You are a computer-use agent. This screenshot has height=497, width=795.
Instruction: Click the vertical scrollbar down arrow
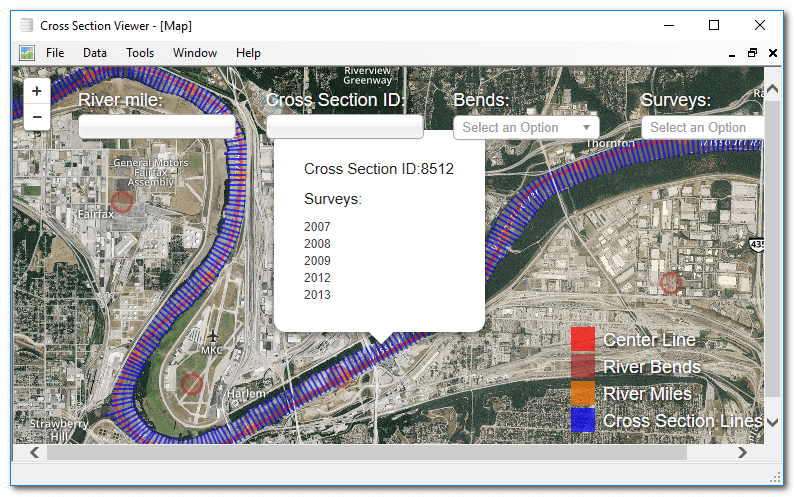click(772, 422)
